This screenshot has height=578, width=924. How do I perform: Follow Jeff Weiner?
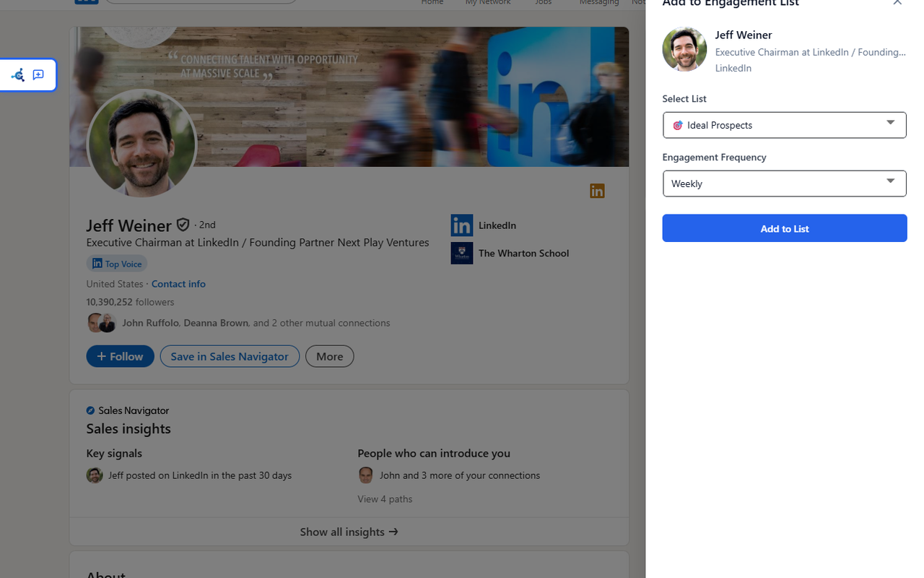click(x=120, y=356)
